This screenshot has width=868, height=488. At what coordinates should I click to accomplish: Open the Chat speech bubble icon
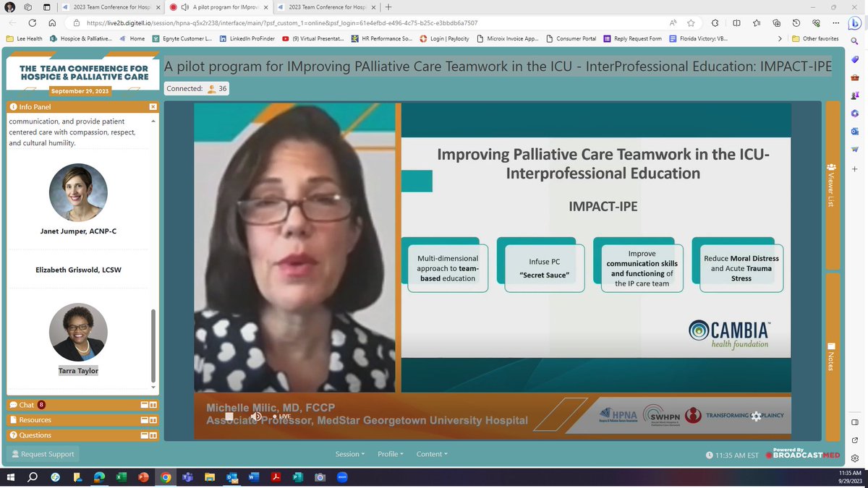14,404
